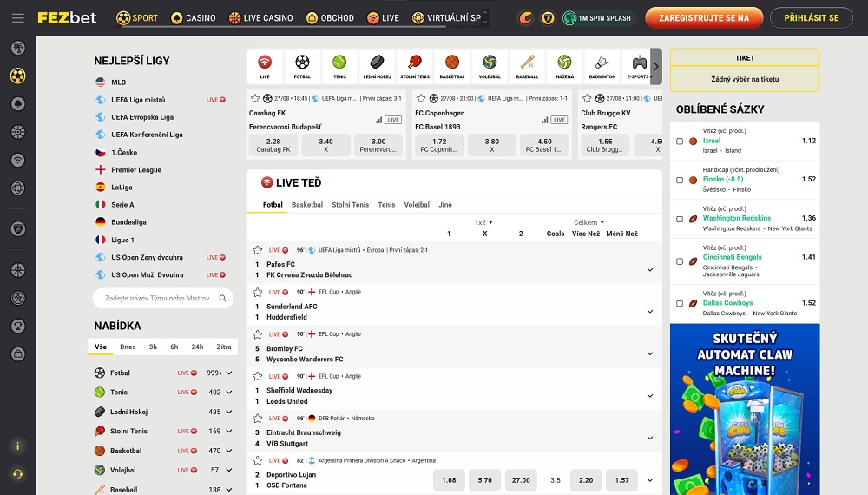Click the team name search field
The height and width of the screenshot is (495, 868).
[x=156, y=298]
